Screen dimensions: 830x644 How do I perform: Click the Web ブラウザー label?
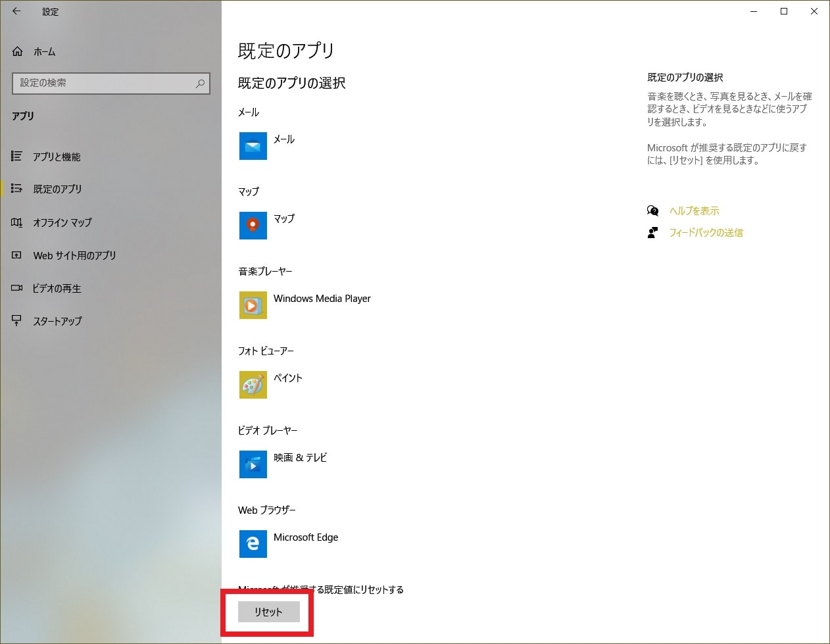pyautogui.click(x=267, y=510)
